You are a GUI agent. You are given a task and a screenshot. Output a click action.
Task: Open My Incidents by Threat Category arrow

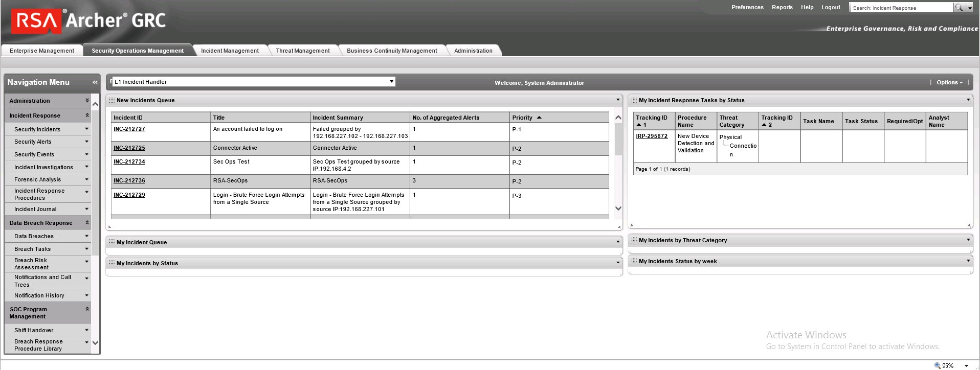(968, 240)
